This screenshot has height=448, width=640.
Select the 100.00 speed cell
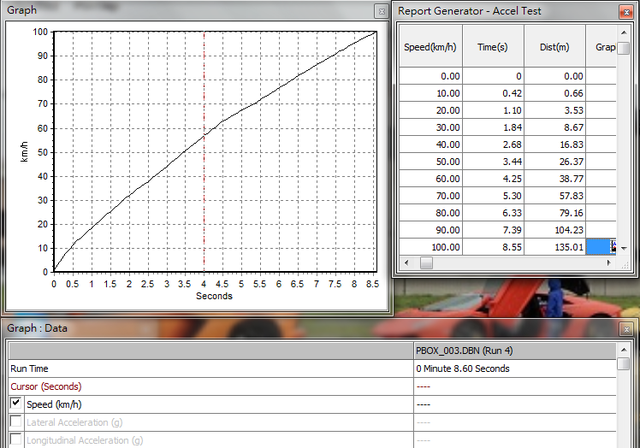point(431,247)
